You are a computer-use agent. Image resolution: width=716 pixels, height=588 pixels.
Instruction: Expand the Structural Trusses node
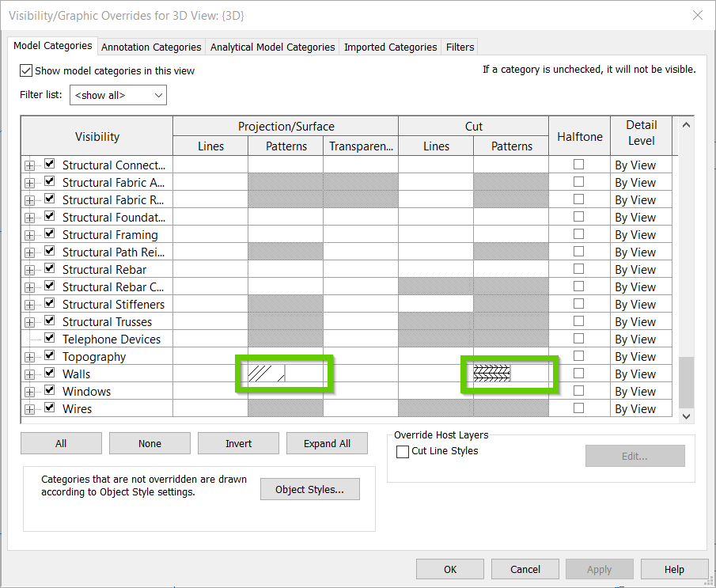[29, 322]
